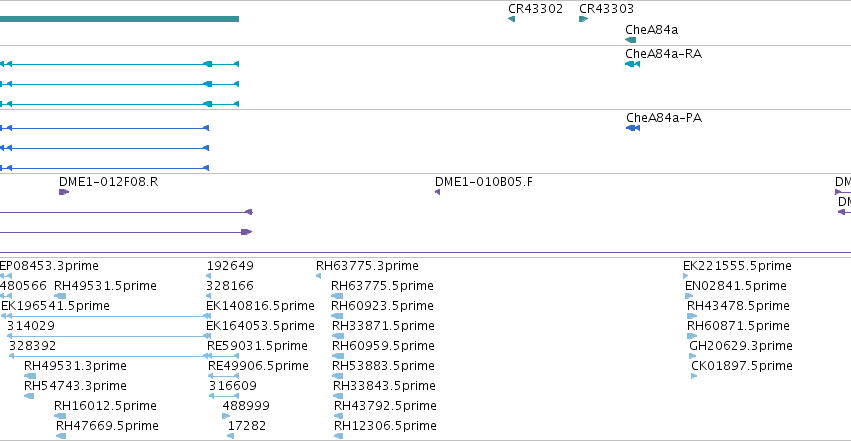Screen dimensions: 851x441
Task: Click the 328392 feature label
Action: pyautogui.click(x=33, y=346)
